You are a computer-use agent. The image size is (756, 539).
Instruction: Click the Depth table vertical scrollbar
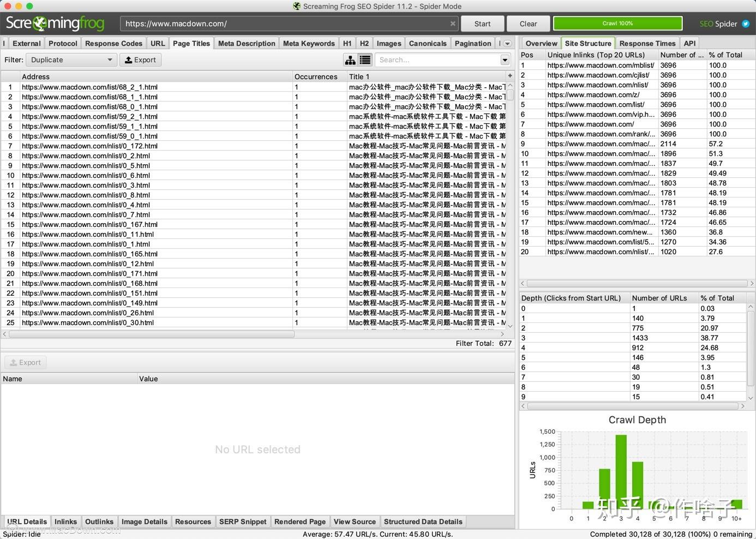pos(751,349)
